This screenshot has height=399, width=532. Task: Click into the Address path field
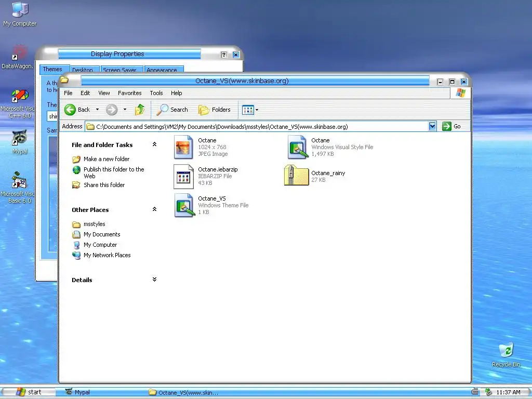(257, 127)
